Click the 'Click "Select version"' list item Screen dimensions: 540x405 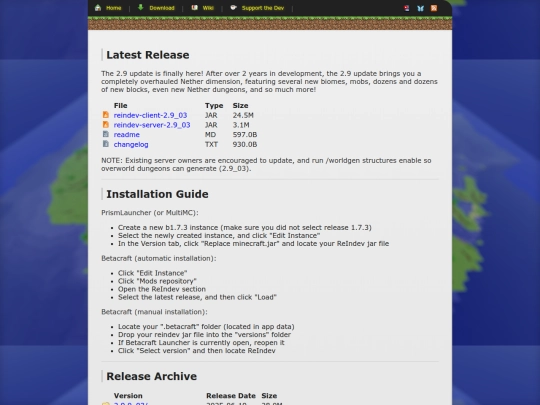197,351
